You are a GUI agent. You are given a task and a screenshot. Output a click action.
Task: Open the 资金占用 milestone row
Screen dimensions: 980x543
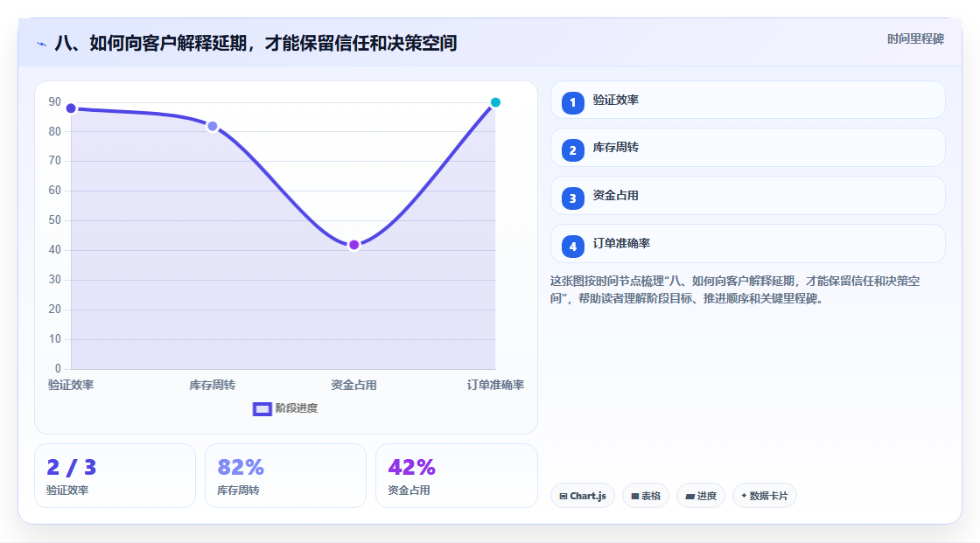pos(747,196)
